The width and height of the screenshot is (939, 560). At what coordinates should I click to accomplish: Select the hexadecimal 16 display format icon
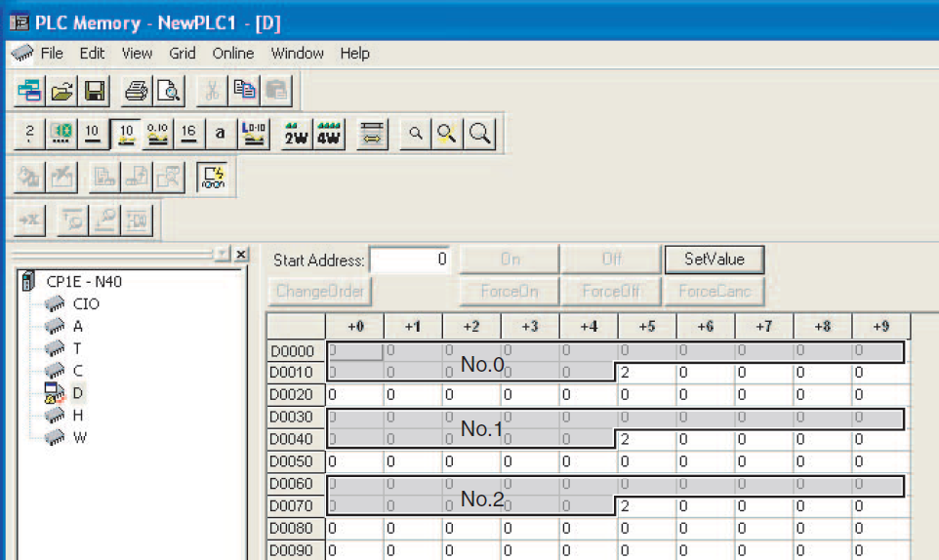188,133
